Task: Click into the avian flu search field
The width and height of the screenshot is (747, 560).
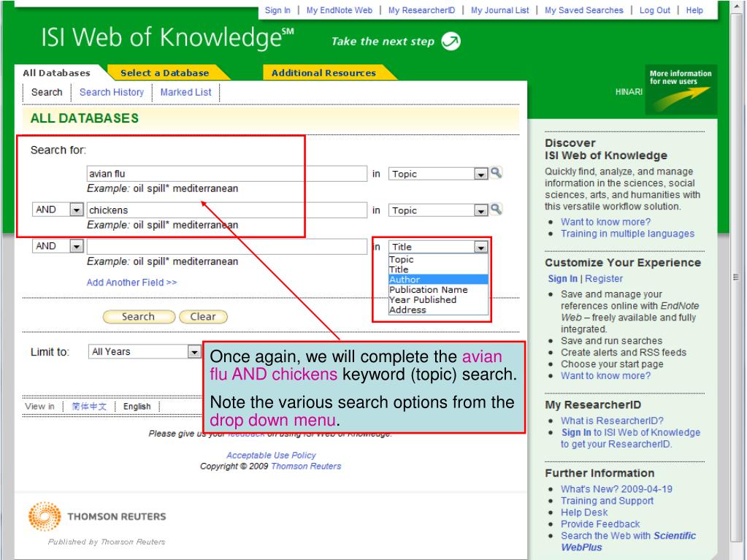Action: click(x=227, y=174)
